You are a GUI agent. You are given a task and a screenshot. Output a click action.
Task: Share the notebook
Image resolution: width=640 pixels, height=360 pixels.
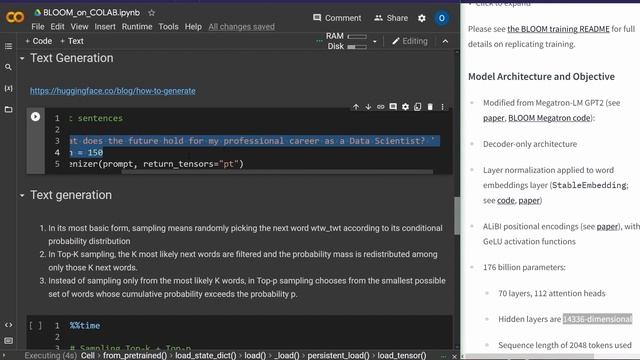tap(391, 18)
